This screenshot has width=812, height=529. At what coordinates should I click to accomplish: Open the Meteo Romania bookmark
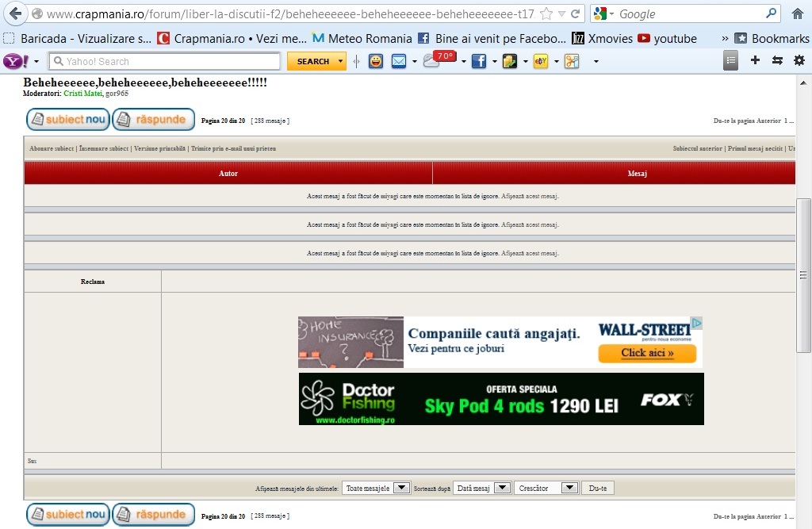(x=362, y=38)
